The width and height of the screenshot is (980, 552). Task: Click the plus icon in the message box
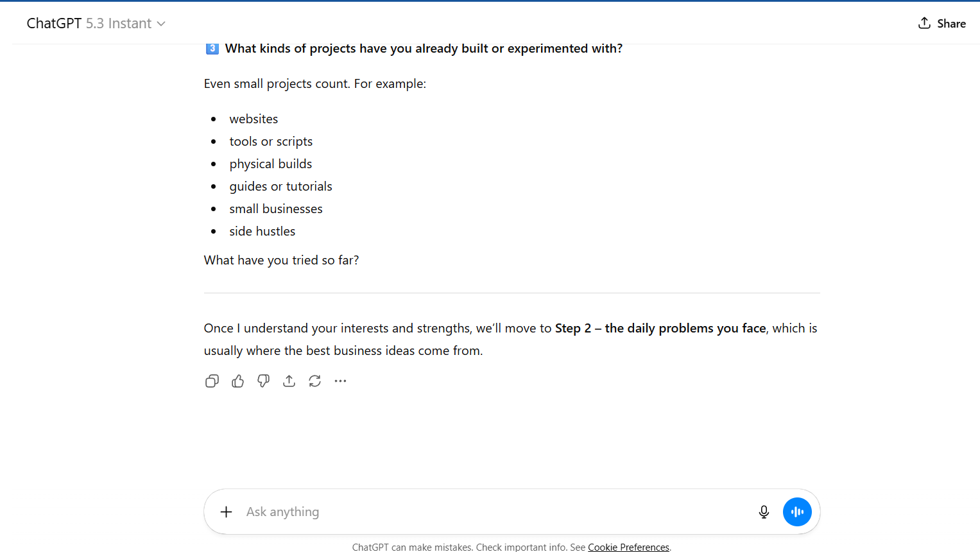pos(227,512)
